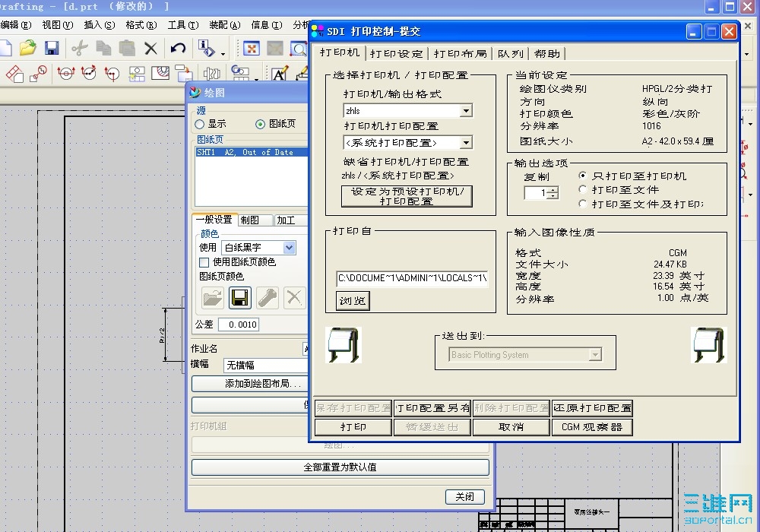The width and height of the screenshot is (760, 532).
Task: Switch to the 打印设定 tab
Action: click(x=396, y=54)
